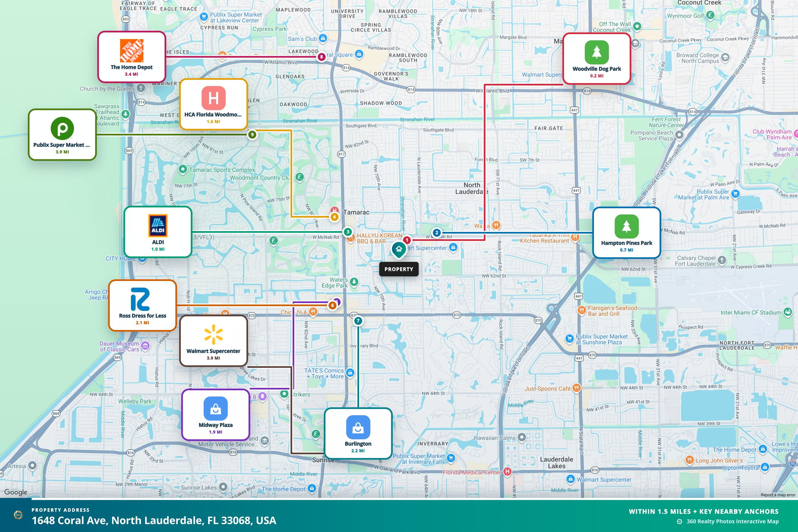Click Inter Miami CF Stadium pin
The width and height of the screenshot is (798, 532).
click(788, 312)
